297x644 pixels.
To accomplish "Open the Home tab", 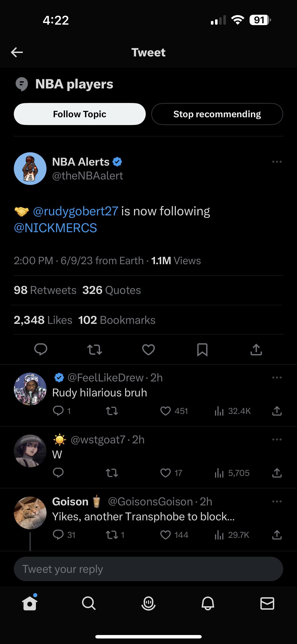I will [30, 603].
